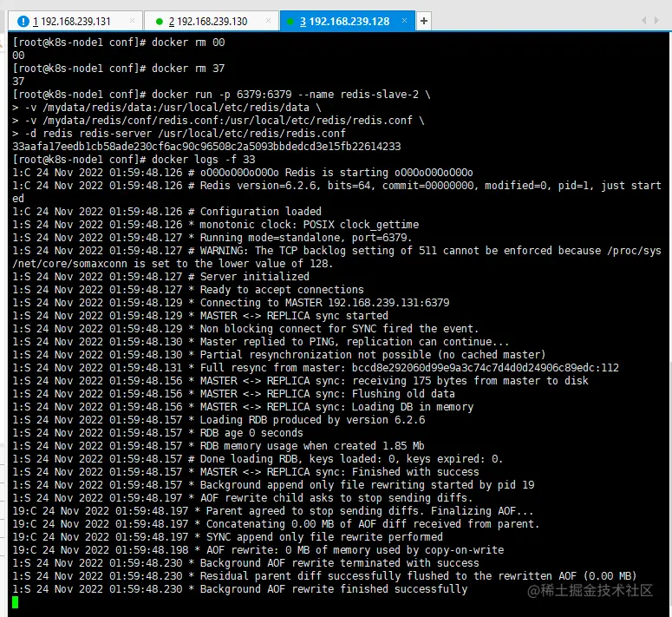This screenshot has height=617, width=672.
Task: Click 'Flushing old data' log line
Action: (x=234, y=394)
